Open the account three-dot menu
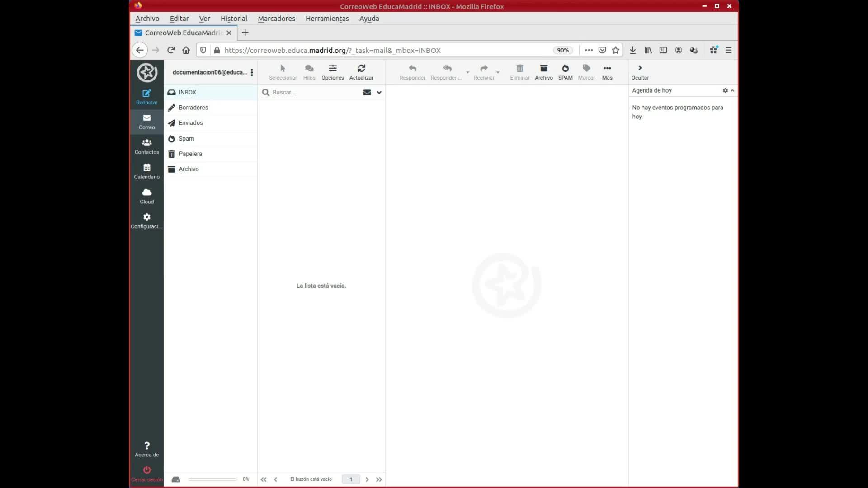This screenshot has height=488, width=868. [252, 72]
